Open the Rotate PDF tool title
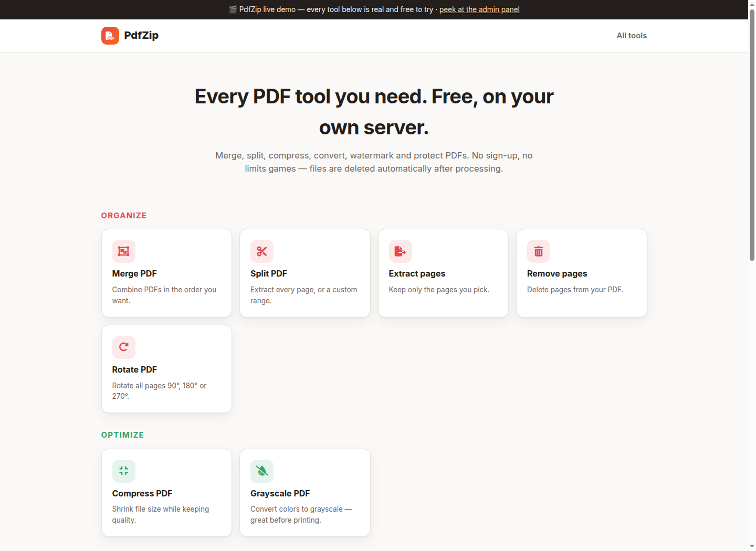 coord(134,369)
